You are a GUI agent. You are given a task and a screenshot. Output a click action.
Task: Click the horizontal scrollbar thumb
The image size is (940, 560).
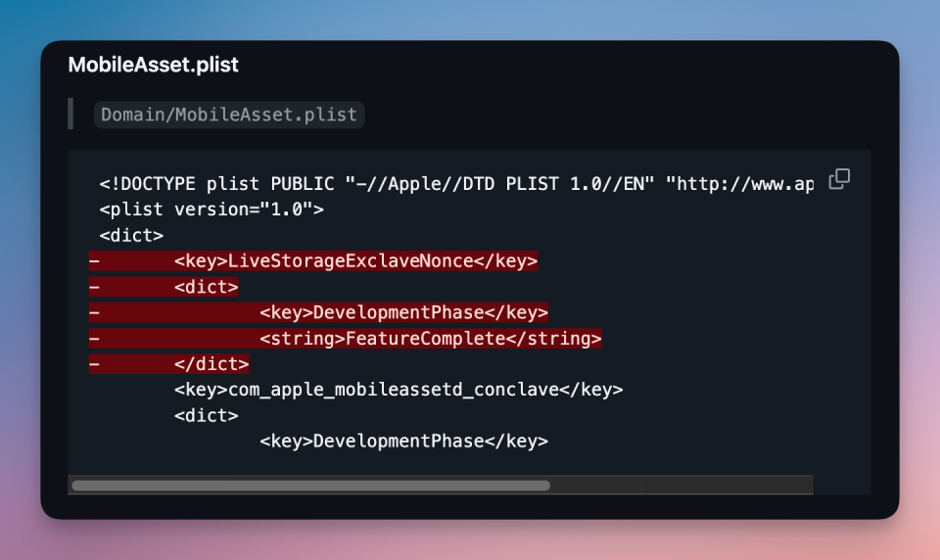coord(310,485)
